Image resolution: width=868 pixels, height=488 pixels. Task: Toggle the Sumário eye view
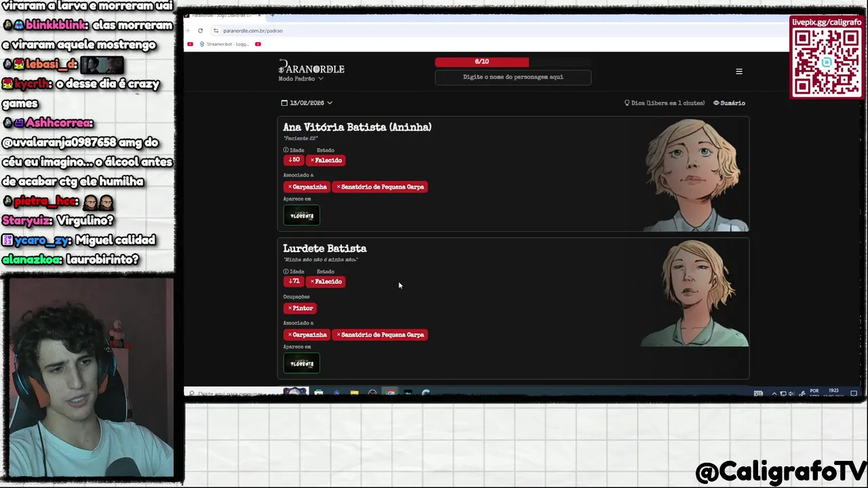(729, 103)
